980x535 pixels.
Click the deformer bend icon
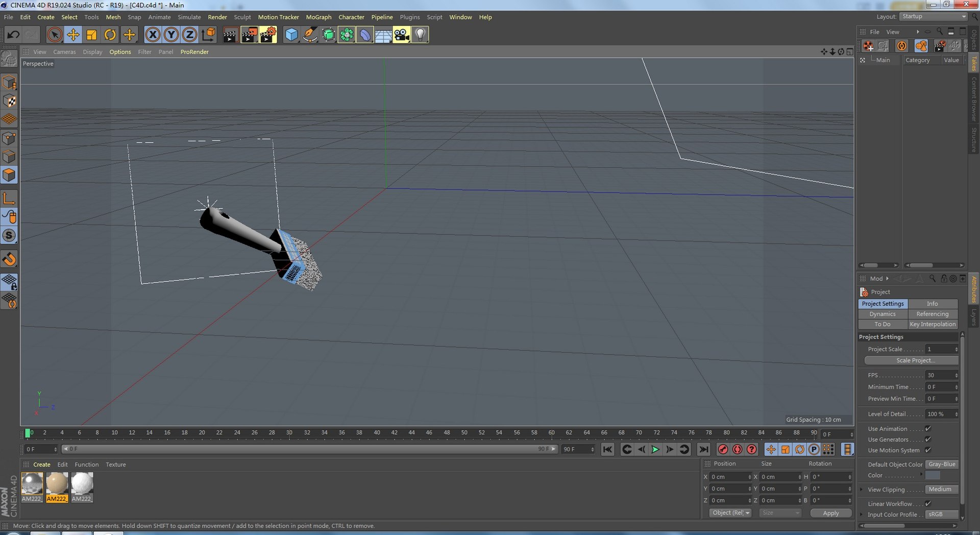[x=365, y=35]
